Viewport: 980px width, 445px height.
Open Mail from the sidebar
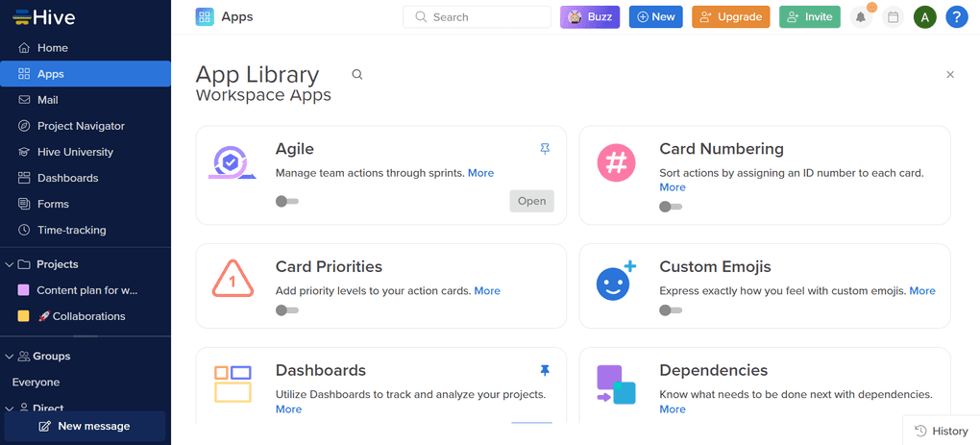(86, 100)
